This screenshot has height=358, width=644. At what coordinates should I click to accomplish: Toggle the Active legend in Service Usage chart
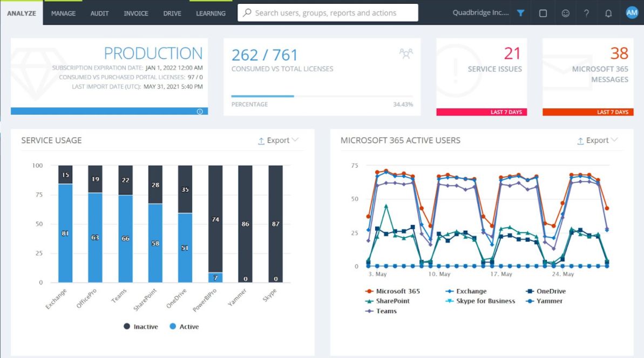185,326
